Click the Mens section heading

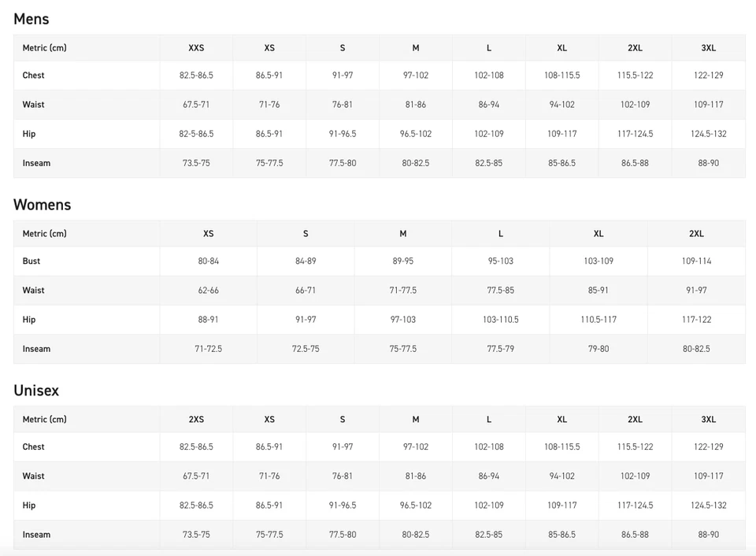point(31,19)
